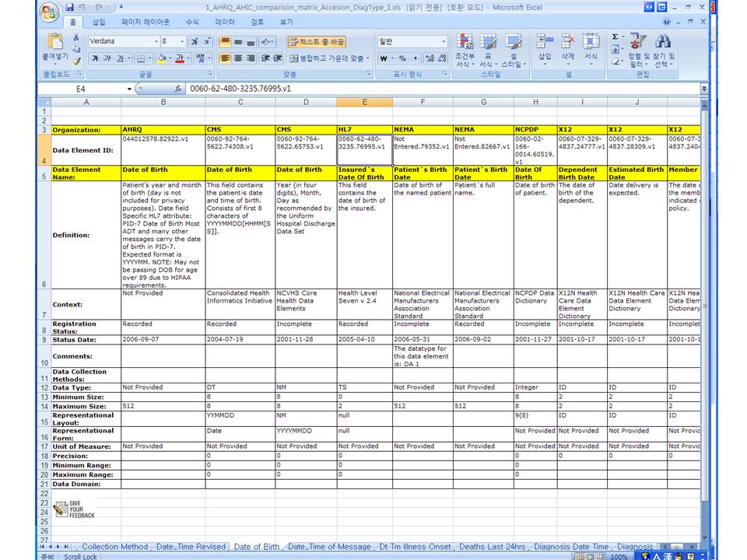Activate the Format Painter brush
747x560 pixels.
(x=76, y=61)
